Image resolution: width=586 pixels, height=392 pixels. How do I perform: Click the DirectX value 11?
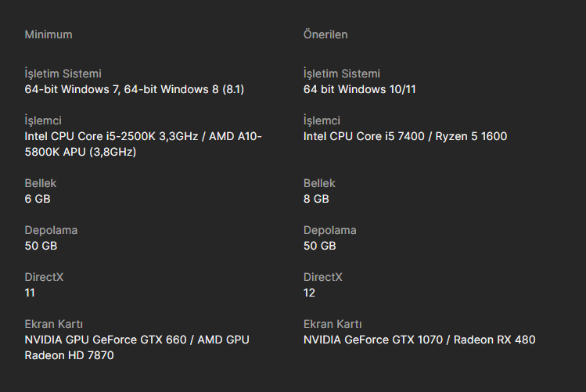30,293
